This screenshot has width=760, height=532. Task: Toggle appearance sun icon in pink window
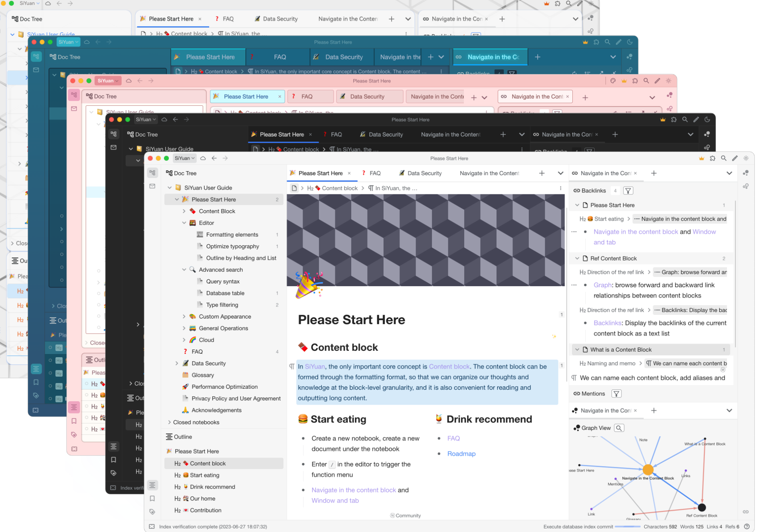[669, 81]
